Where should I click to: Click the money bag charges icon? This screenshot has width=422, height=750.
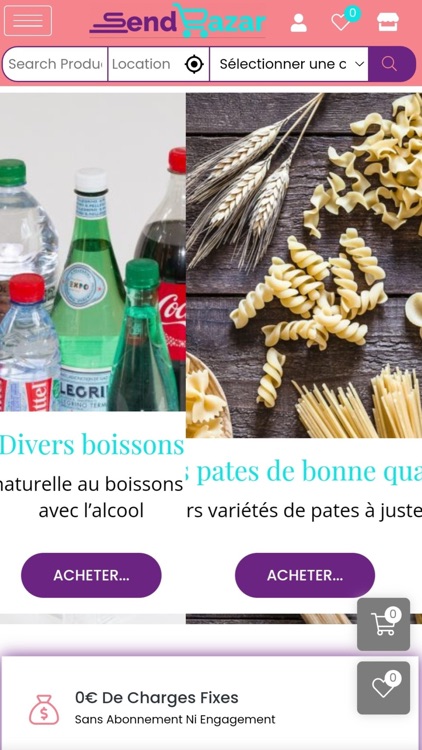[x=44, y=710]
